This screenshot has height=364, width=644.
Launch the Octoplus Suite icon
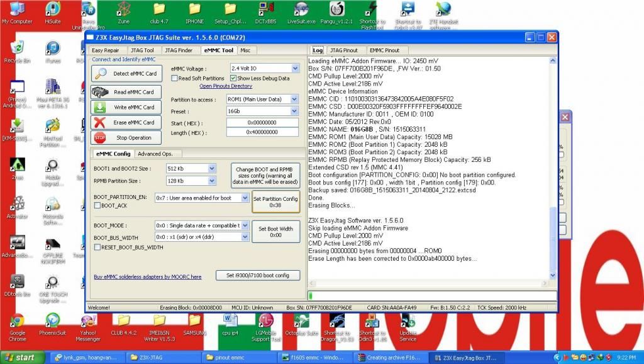tap(301, 325)
